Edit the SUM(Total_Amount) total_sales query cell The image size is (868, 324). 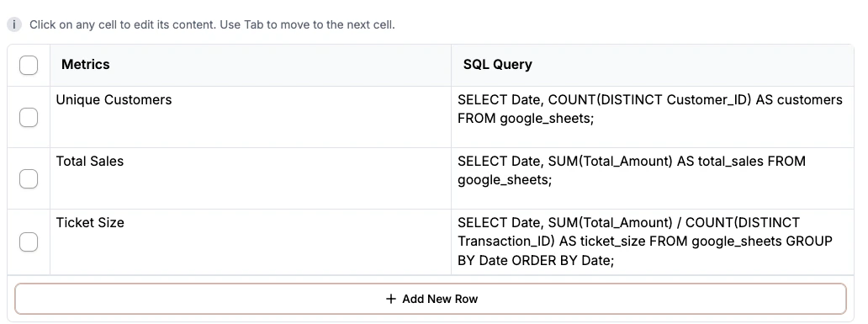[x=653, y=178]
